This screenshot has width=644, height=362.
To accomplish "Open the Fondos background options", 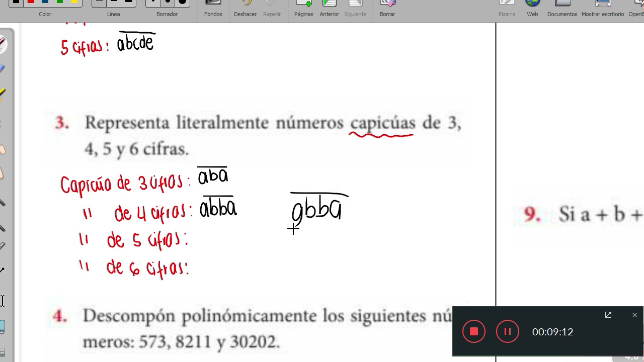I will pos(213,9).
